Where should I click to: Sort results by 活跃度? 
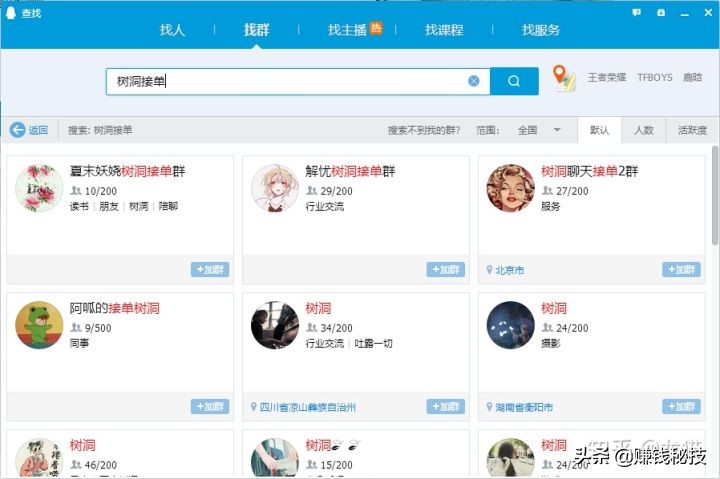click(x=692, y=130)
